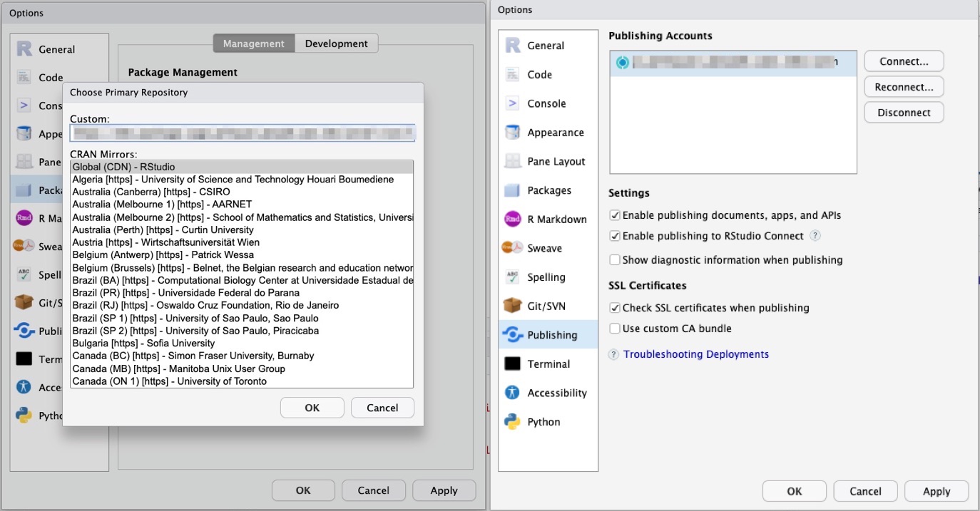Click Apply in the right Options window
This screenshot has height=511, width=980.
point(936,491)
